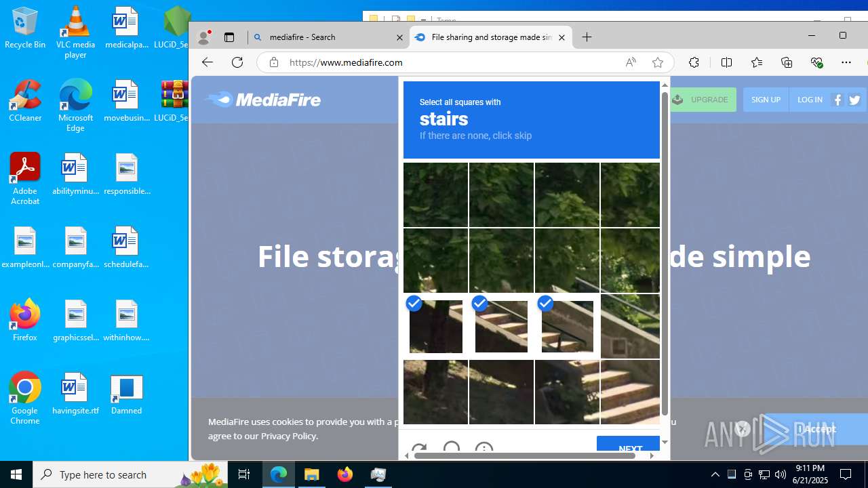
Task: Open Edge profile avatar
Action: [203, 37]
